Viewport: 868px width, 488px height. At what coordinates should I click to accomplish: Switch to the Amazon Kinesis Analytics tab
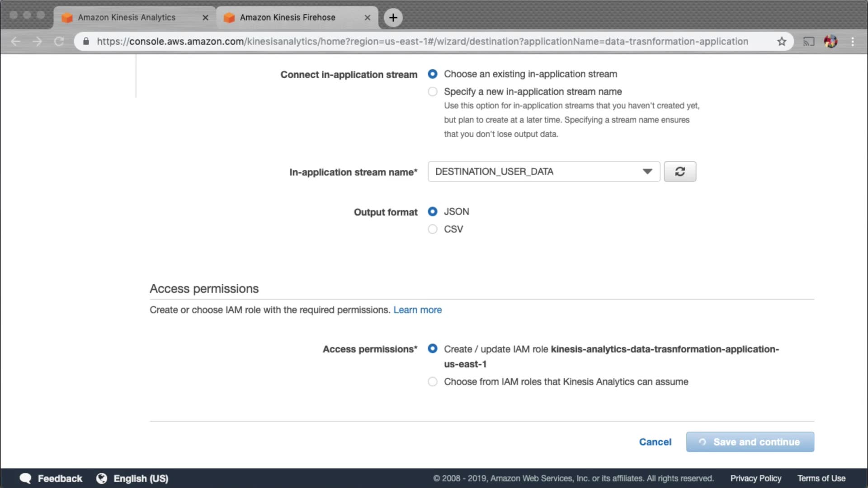pyautogui.click(x=127, y=18)
